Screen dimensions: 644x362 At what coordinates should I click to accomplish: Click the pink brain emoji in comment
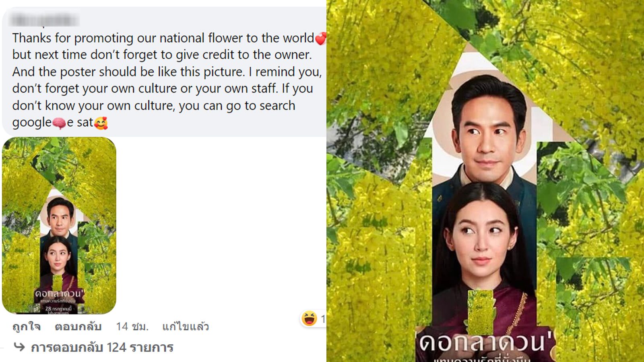point(59,123)
